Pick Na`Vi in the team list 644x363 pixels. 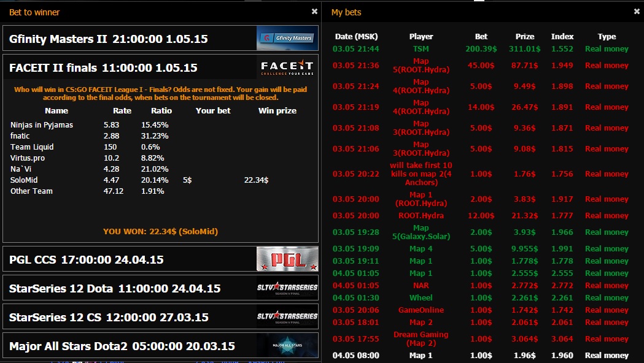tap(20, 169)
